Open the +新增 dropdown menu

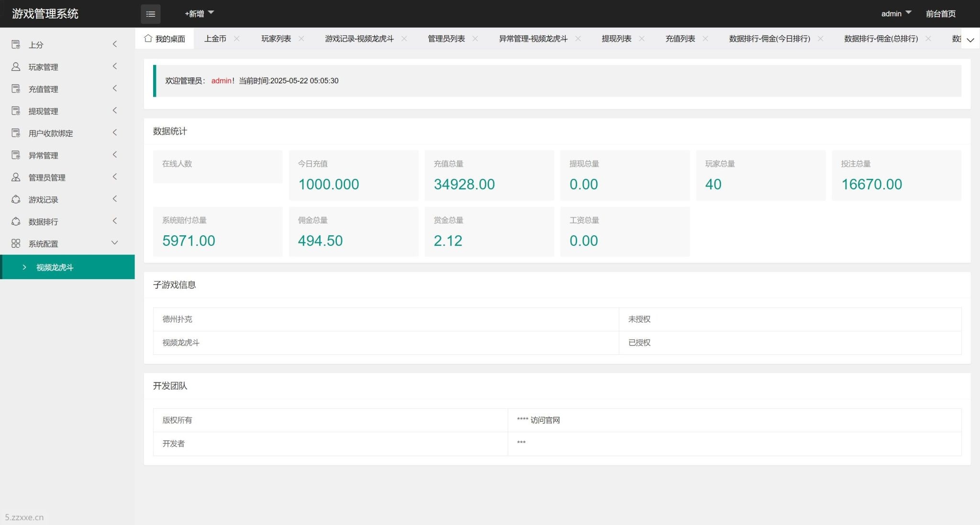click(x=199, y=14)
